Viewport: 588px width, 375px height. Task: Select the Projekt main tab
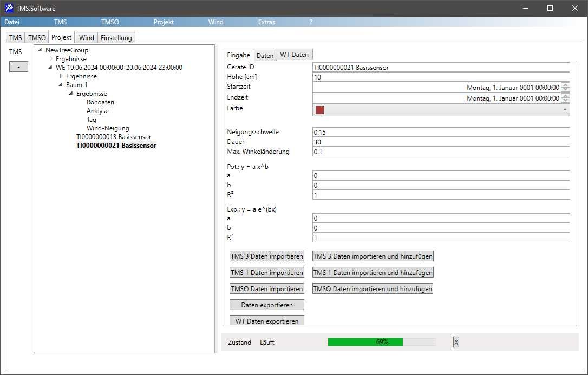tap(62, 37)
